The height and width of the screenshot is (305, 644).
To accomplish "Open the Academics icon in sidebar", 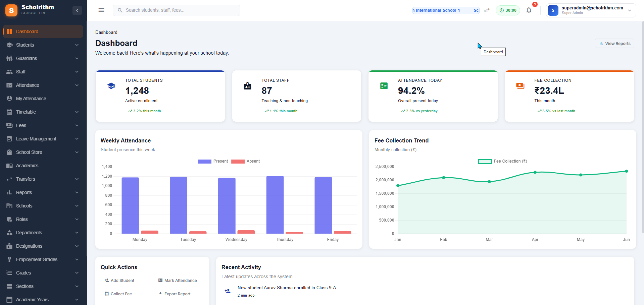I will (10, 165).
